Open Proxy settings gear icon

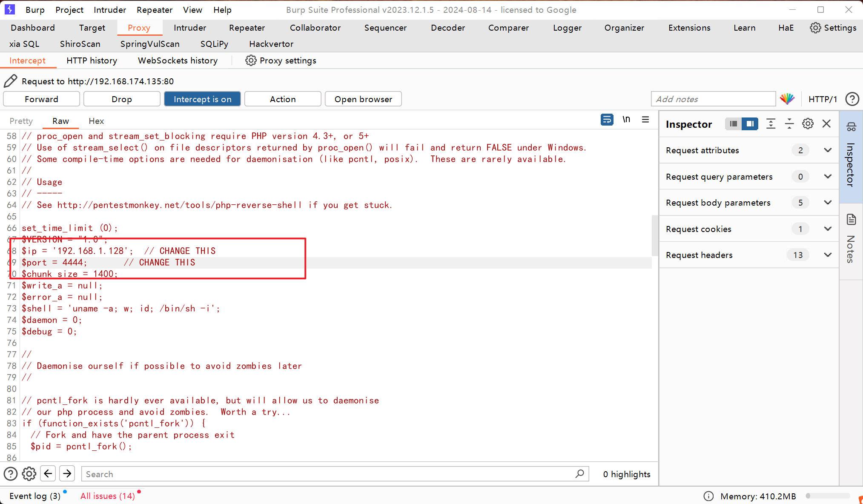[251, 60]
